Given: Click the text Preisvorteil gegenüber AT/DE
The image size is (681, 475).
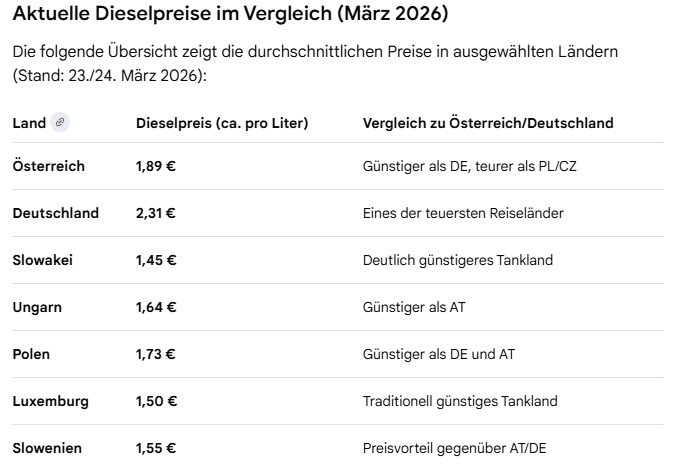Looking at the screenshot, I should 454,448.
